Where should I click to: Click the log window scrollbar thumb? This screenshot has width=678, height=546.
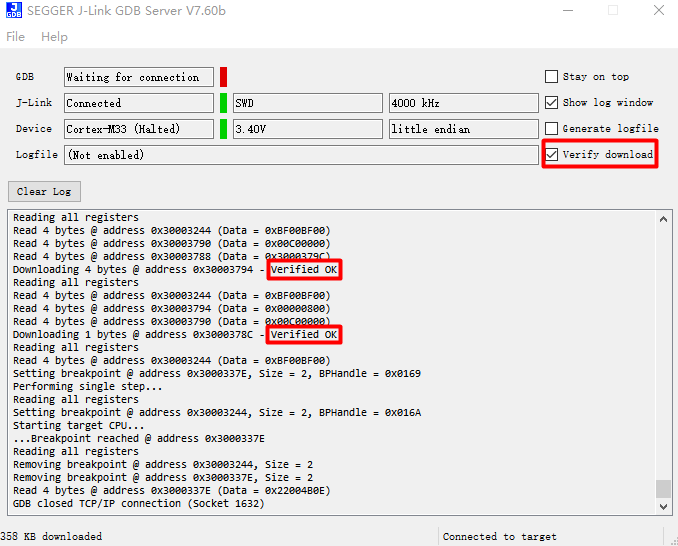coord(663,489)
